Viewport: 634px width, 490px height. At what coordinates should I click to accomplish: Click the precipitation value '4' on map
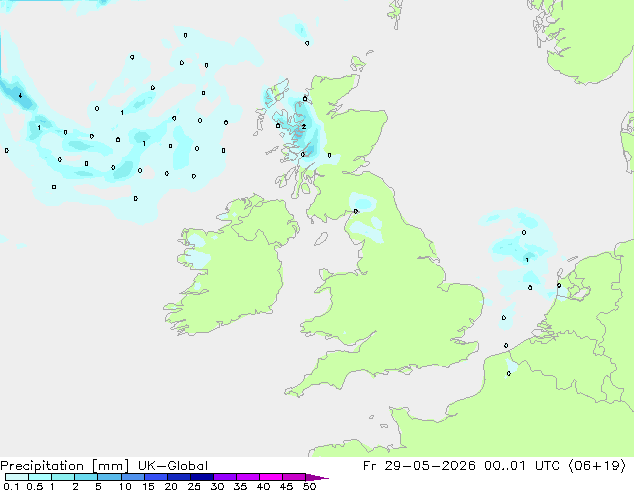pos(20,96)
